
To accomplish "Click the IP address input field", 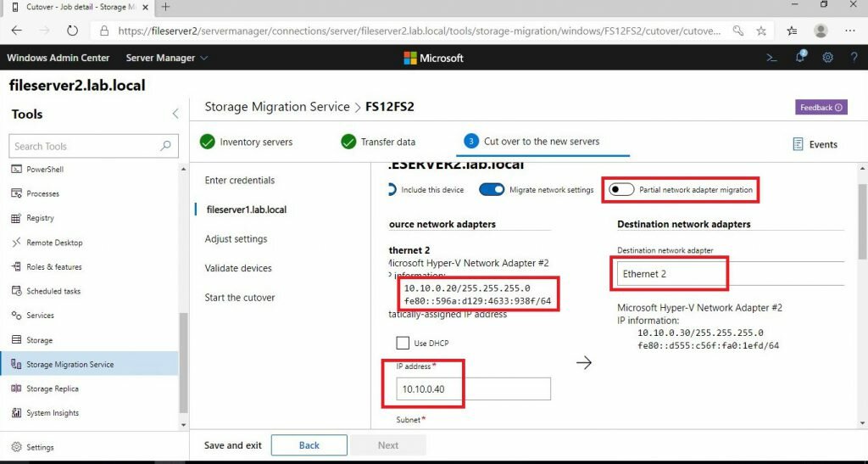I will (473, 389).
